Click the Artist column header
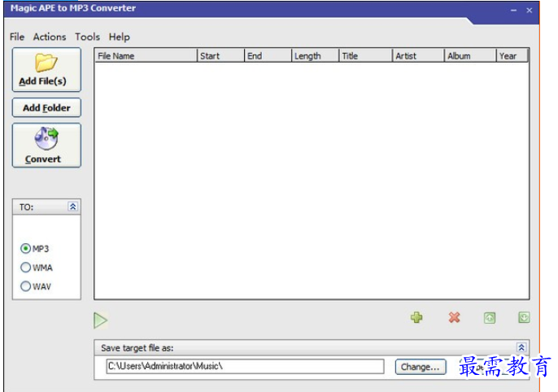Viewport: 558px width, 392px height. point(418,56)
